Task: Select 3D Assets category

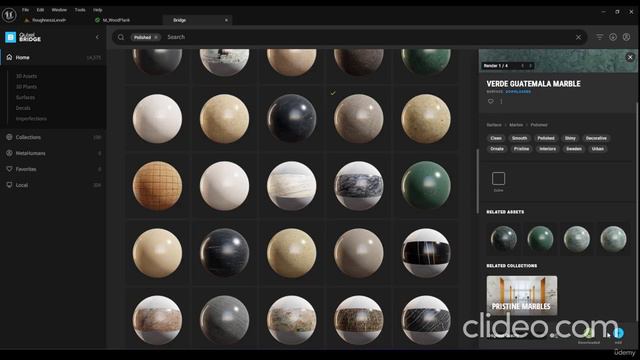Action: pyautogui.click(x=27, y=76)
